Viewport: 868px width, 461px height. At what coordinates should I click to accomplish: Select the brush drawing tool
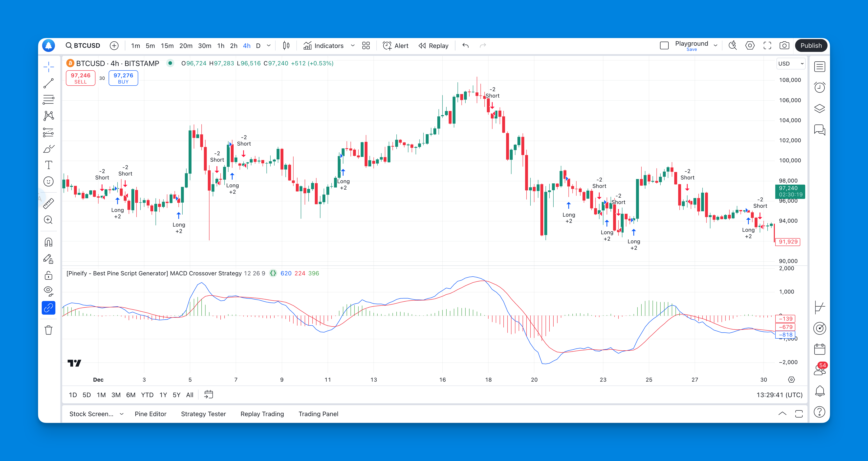(49, 149)
